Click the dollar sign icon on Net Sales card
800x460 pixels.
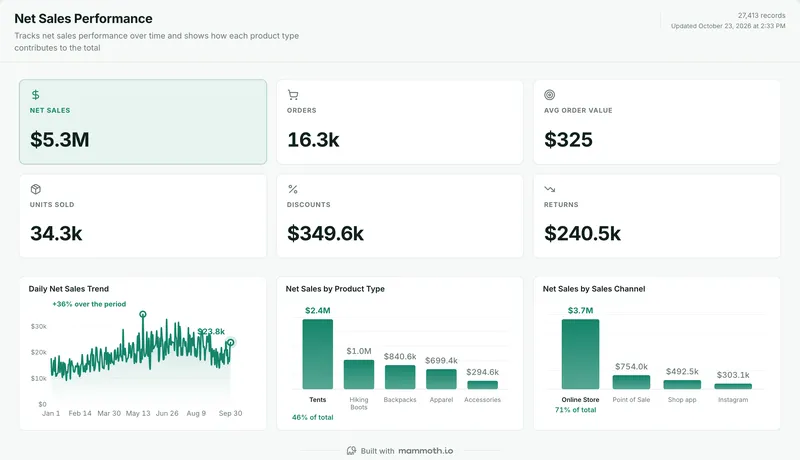(35, 95)
